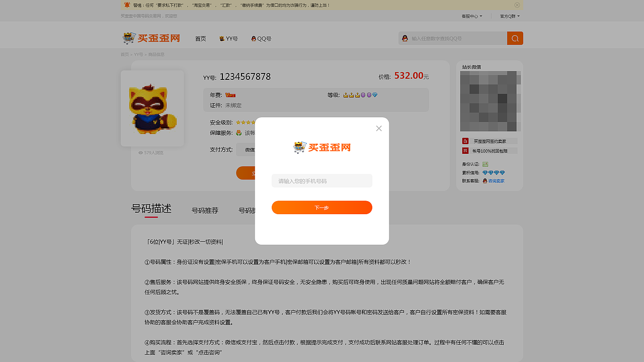This screenshot has width=644, height=362.
Task: Switch to the 号码推荐 tab
Action: (205, 211)
